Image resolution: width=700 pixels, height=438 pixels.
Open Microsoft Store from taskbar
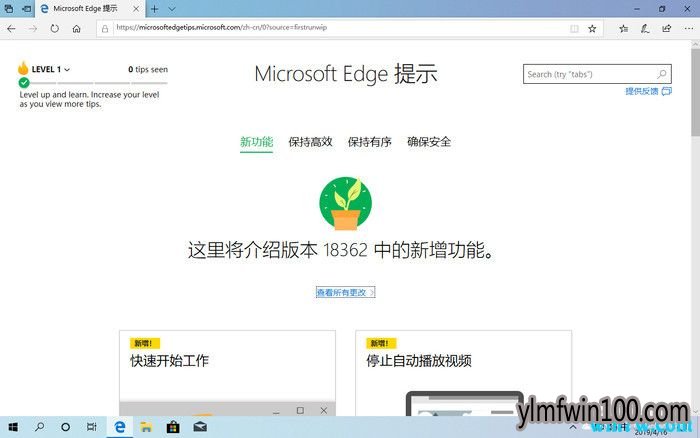point(173,427)
